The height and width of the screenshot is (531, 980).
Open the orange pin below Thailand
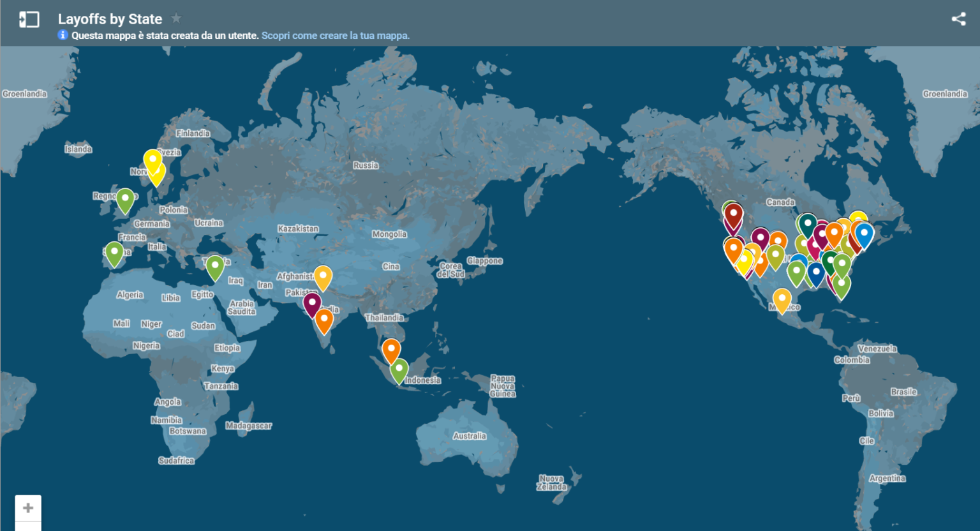391,349
